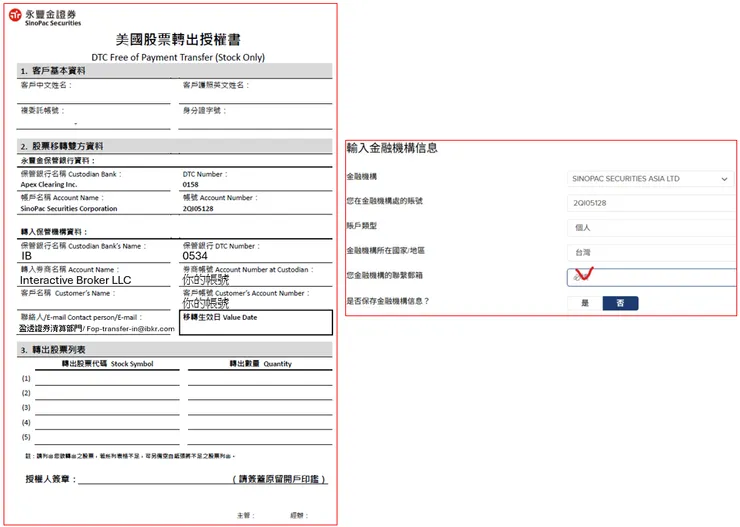Viewport: 740px width, 527px height.
Task: Click the form title 美國股票轉出授權書
Action: click(178, 39)
